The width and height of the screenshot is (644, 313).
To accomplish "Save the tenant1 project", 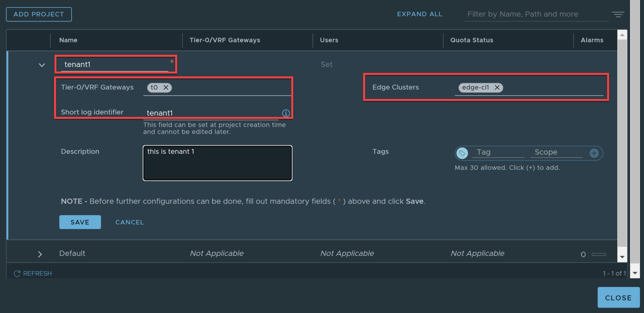I will point(80,222).
